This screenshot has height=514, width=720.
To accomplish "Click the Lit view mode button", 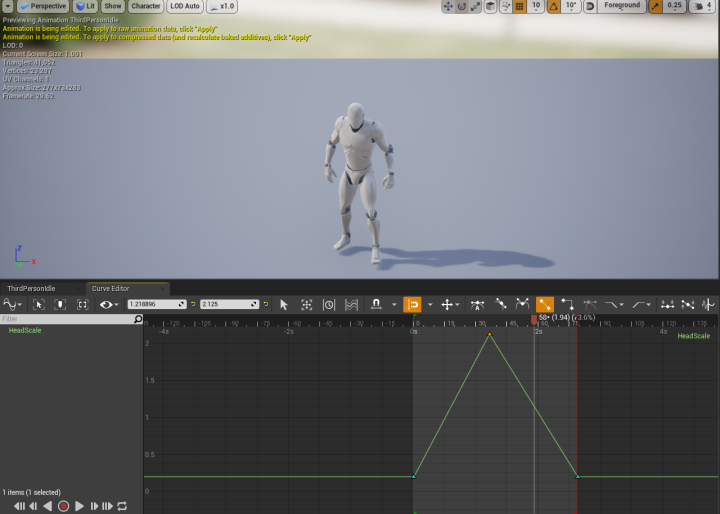I will coord(85,6).
